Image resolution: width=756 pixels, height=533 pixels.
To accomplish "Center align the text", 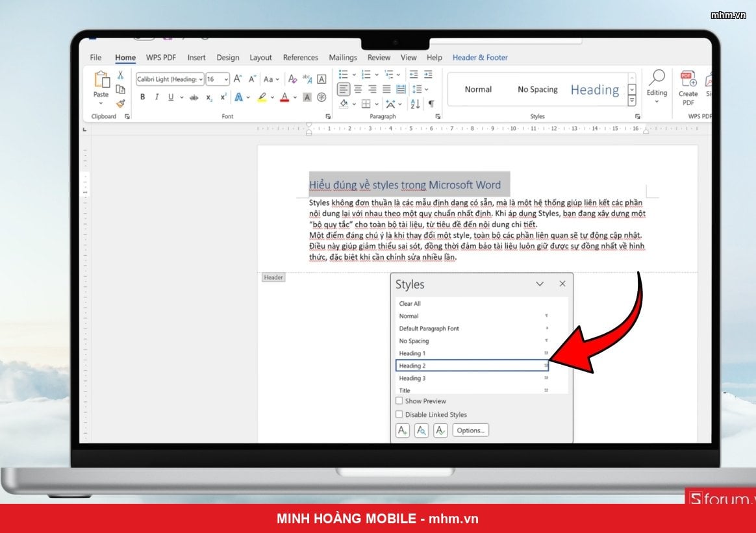I will point(358,89).
